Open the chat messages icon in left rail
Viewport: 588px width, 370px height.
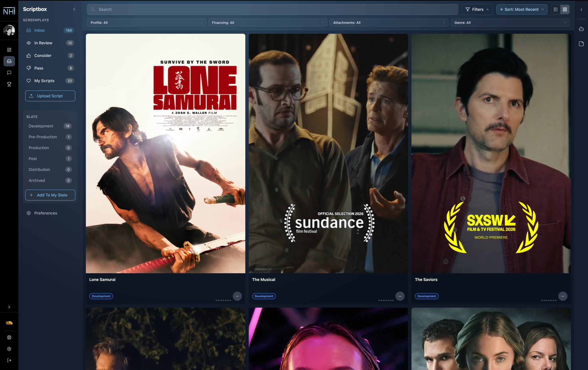coord(9,73)
